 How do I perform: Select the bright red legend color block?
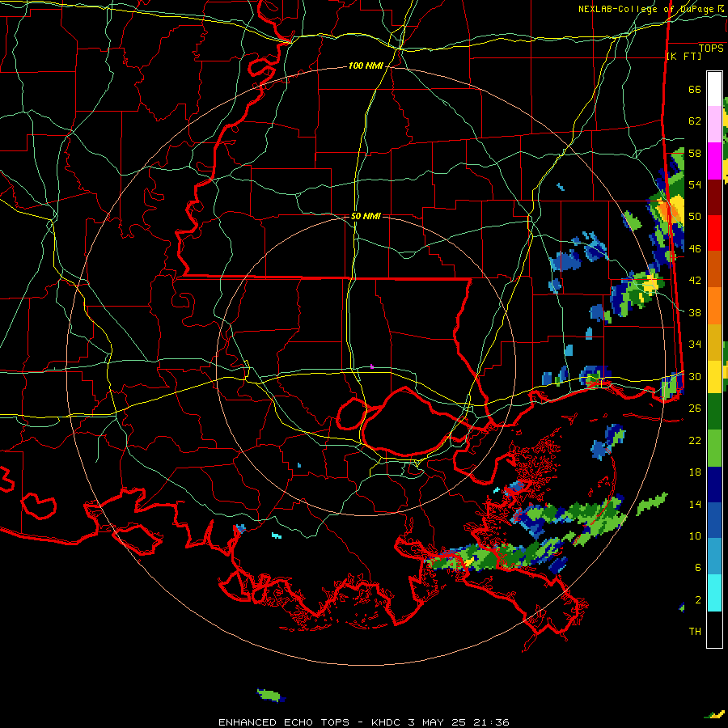pyautogui.click(x=714, y=233)
